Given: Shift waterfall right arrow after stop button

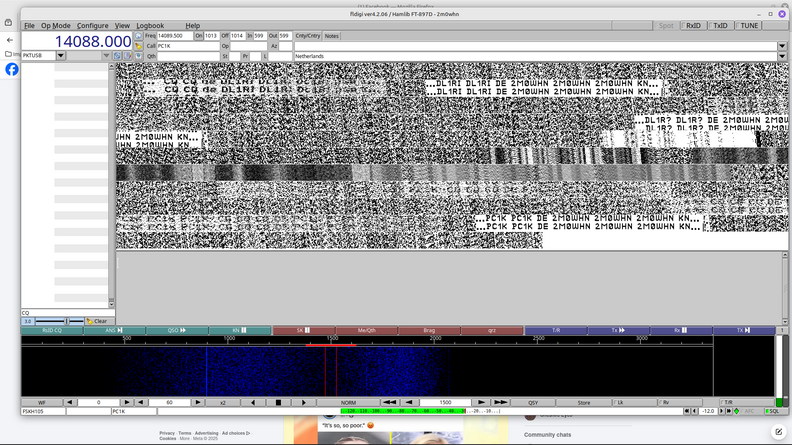Looking at the screenshot, I should [304, 403].
